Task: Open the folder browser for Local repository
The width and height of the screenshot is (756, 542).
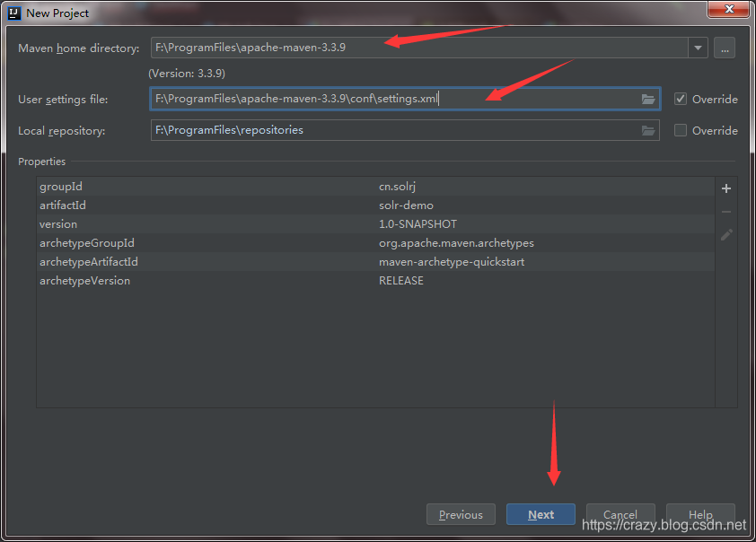Action: (x=648, y=130)
